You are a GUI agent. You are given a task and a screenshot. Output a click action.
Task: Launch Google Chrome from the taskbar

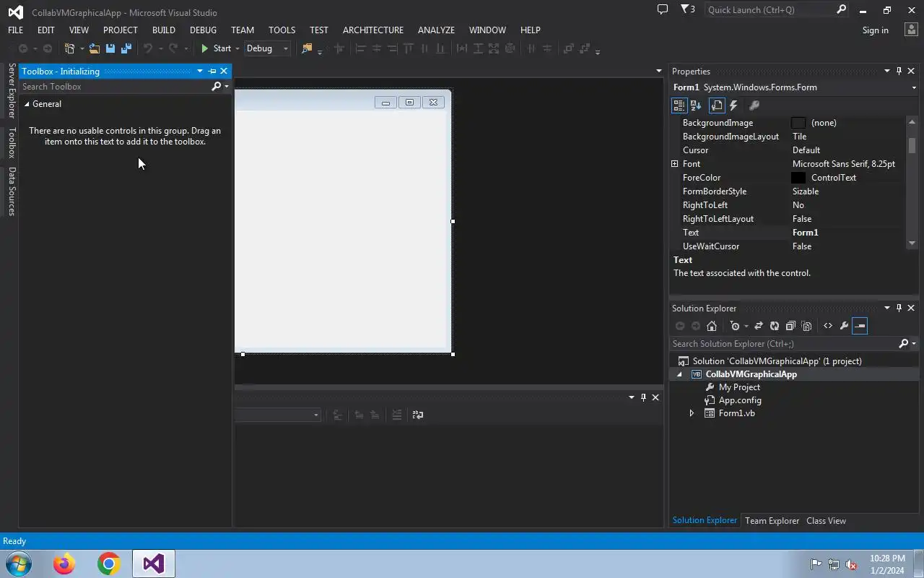[109, 564]
